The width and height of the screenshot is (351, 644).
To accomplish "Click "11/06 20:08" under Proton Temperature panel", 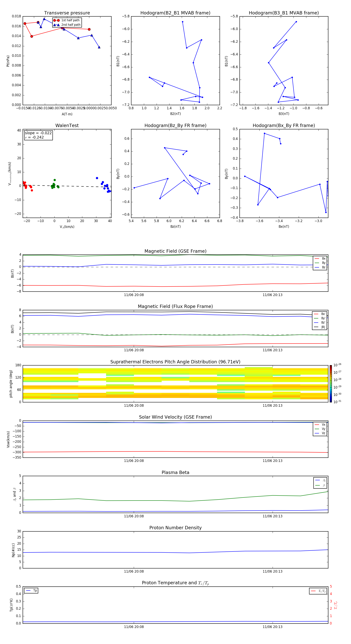I will click(x=134, y=627).
